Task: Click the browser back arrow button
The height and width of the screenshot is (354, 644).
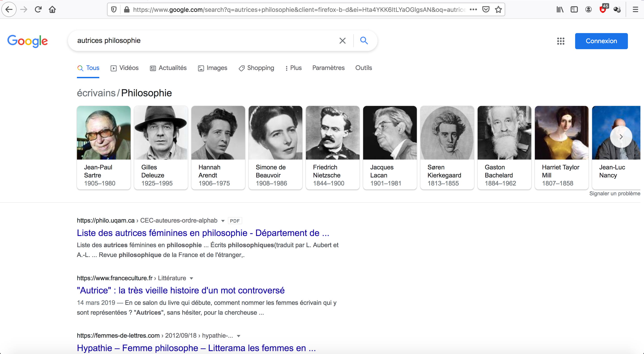Action: pos(9,9)
